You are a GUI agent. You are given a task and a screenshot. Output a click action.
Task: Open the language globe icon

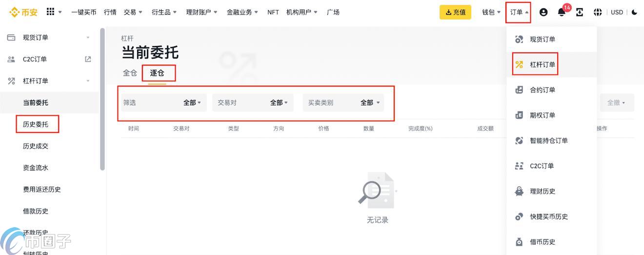tap(598, 12)
